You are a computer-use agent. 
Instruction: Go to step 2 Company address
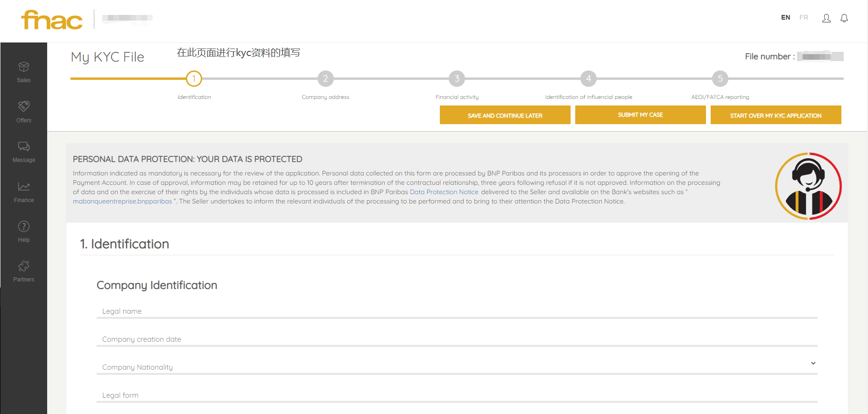325,79
